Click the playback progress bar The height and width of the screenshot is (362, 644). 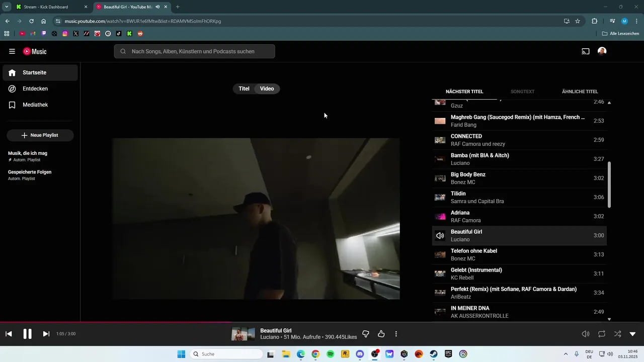pos(322,322)
